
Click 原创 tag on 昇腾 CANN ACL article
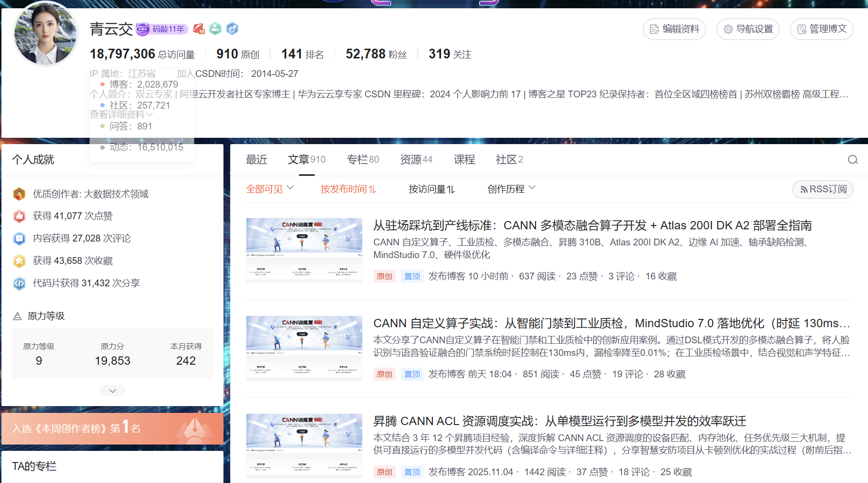(385, 472)
